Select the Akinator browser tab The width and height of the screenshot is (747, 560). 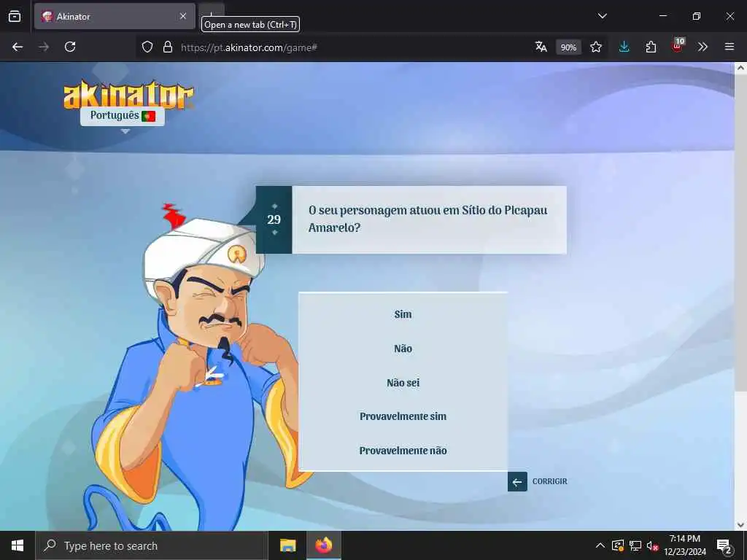(115, 16)
